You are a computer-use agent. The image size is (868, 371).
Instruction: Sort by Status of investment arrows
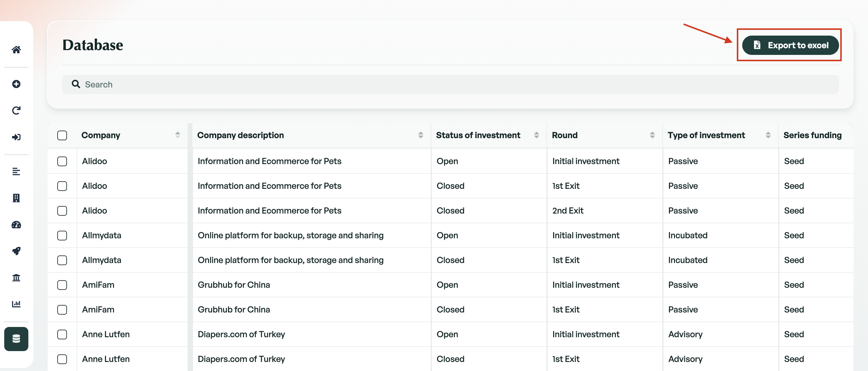coord(537,135)
